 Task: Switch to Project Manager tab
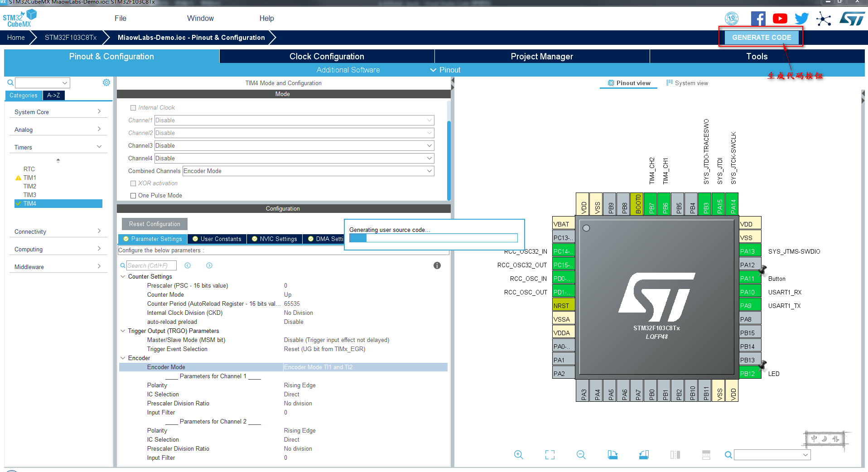click(x=542, y=56)
